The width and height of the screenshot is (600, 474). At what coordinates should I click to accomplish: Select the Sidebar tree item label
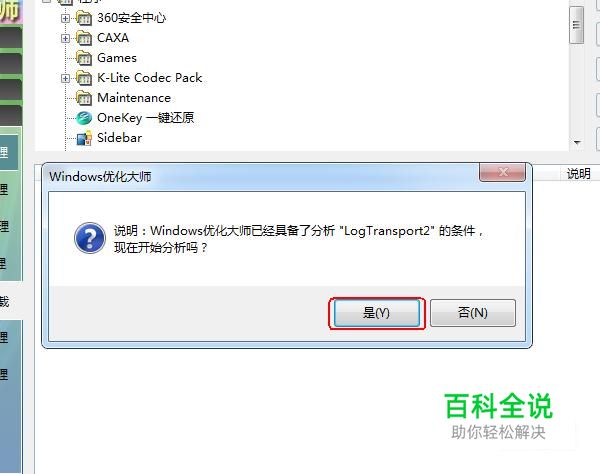(x=119, y=138)
